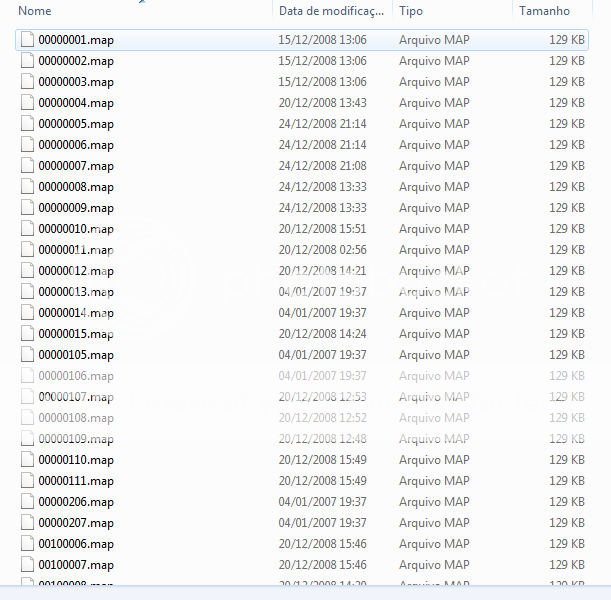Screen dimensions: 611x600
Task: Select the 00000012.map file name
Action: 76,271
